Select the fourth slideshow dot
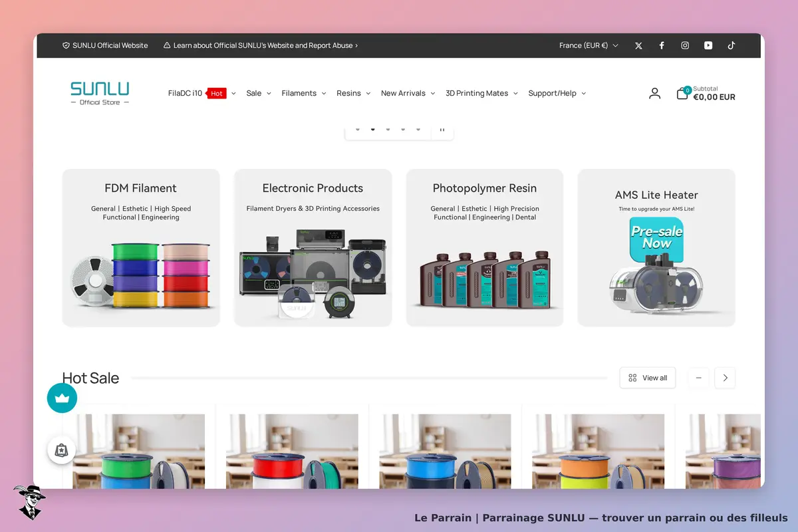The image size is (798, 532). pyautogui.click(x=403, y=129)
